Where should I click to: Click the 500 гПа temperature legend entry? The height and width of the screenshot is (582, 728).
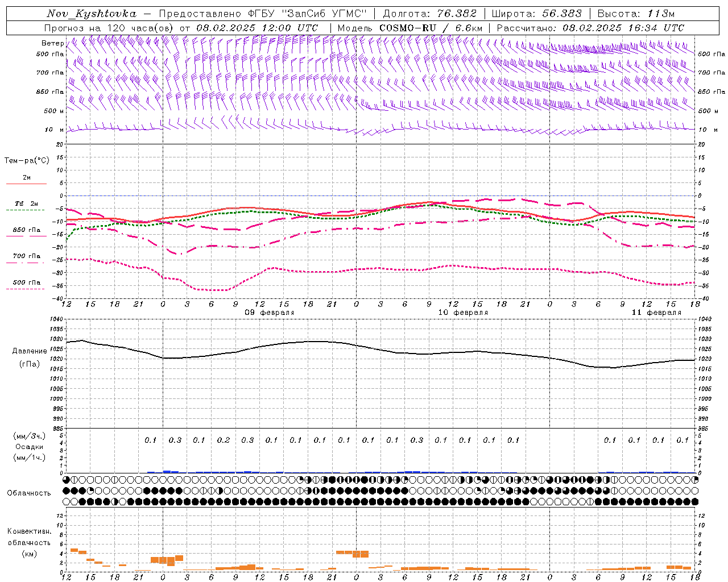[x=27, y=282]
